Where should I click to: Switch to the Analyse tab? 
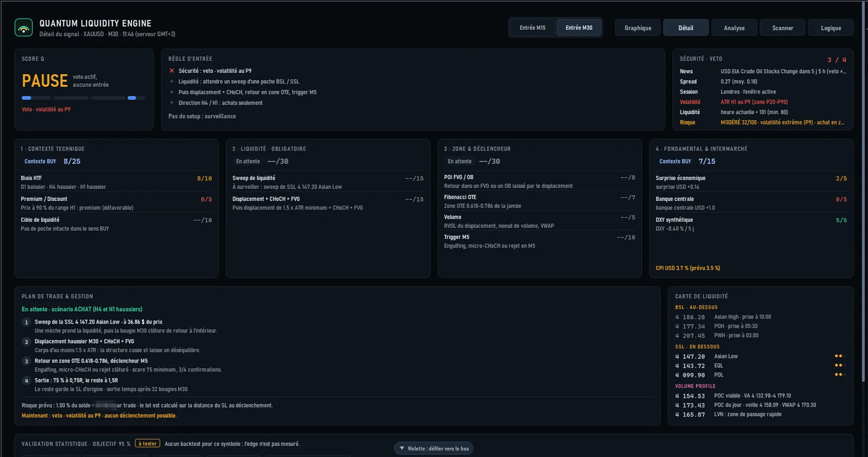click(734, 28)
